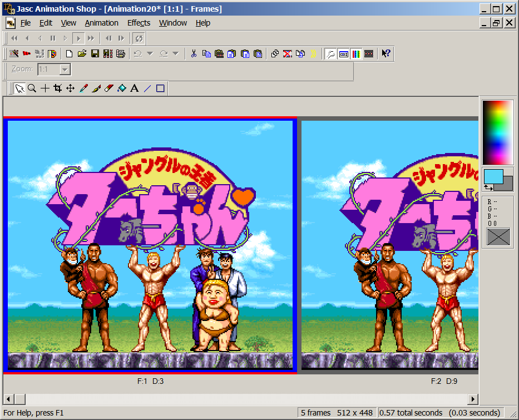The width and height of the screenshot is (519, 420).
Task: Open an animation file with the folder icon
Action: (x=82, y=53)
